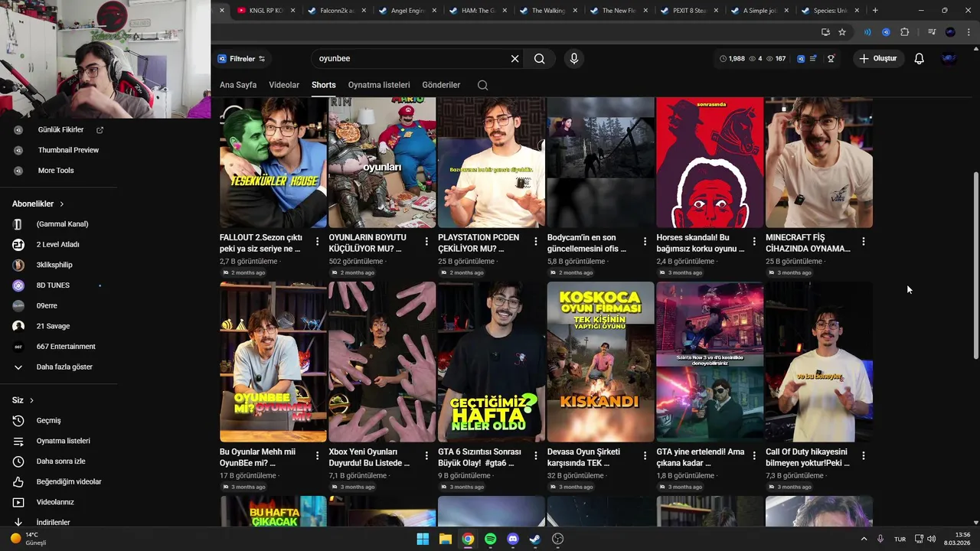Screen dimensions: 980x551
Task: Open Discord from the Windows taskbar
Action: 513,539
